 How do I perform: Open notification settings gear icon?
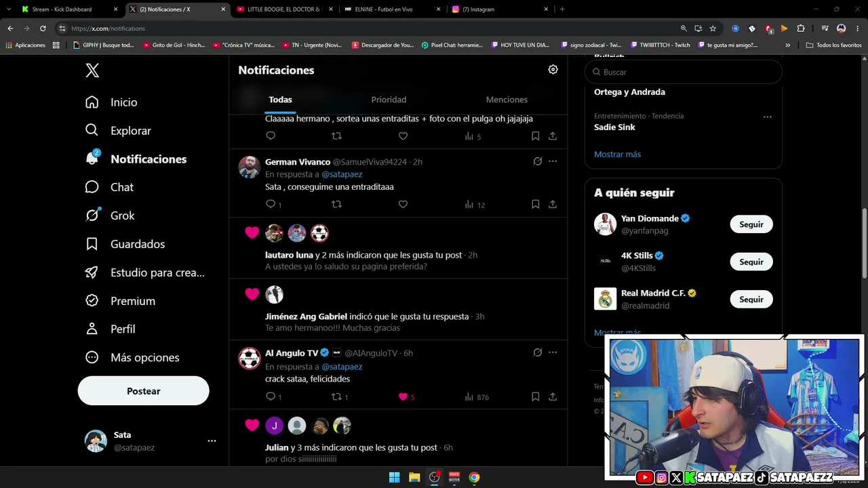(x=553, y=69)
